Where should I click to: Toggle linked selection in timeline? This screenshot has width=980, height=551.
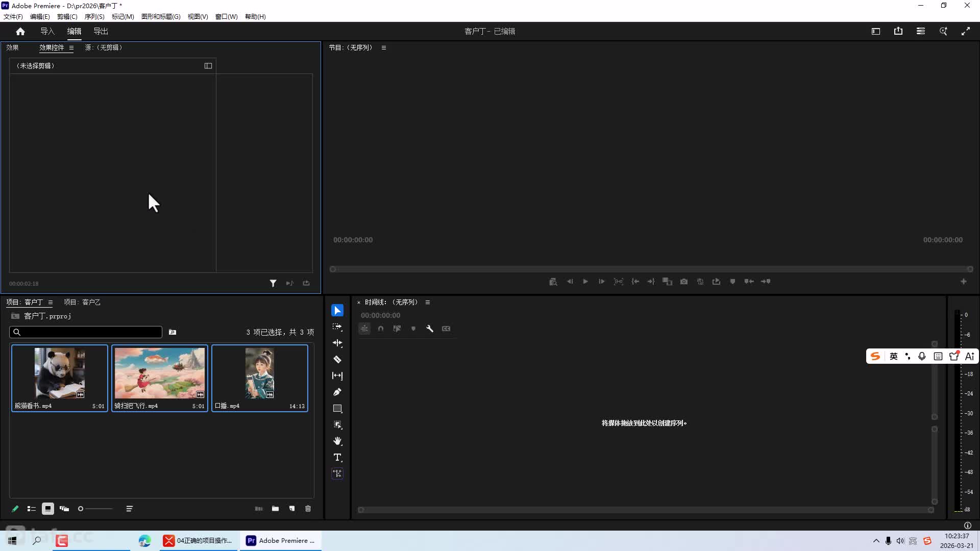click(x=397, y=329)
